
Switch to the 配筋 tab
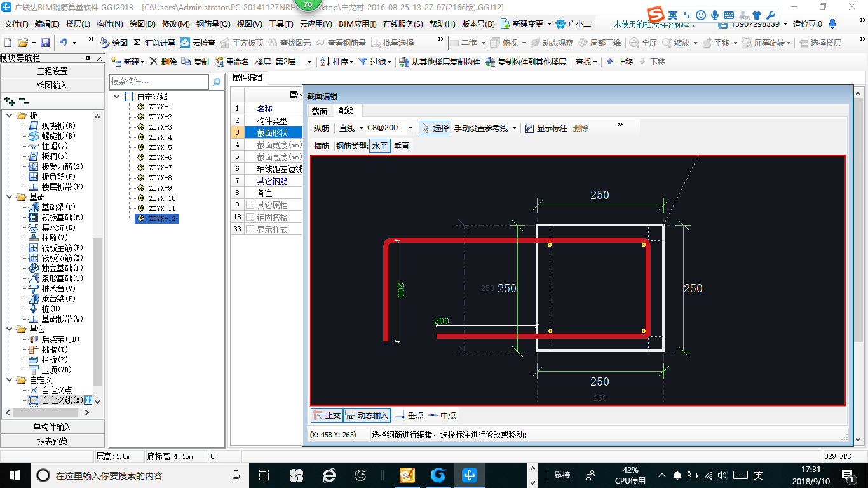click(x=346, y=111)
